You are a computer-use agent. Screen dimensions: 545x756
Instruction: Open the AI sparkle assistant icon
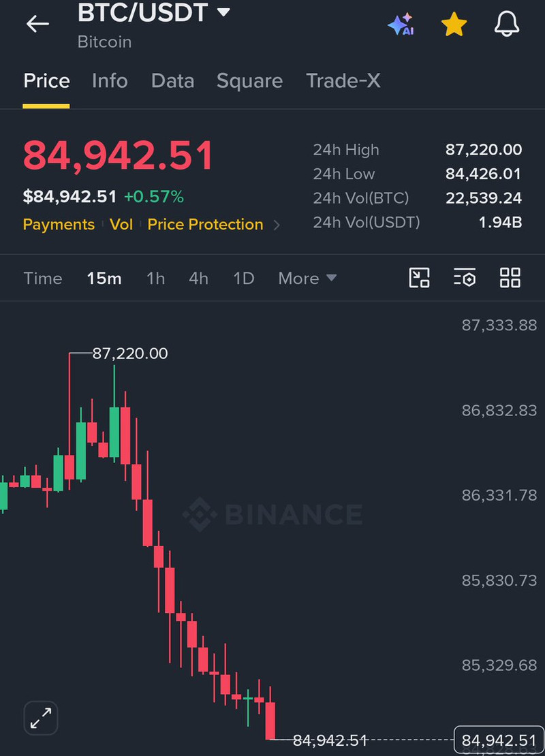[x=401, y=24]
